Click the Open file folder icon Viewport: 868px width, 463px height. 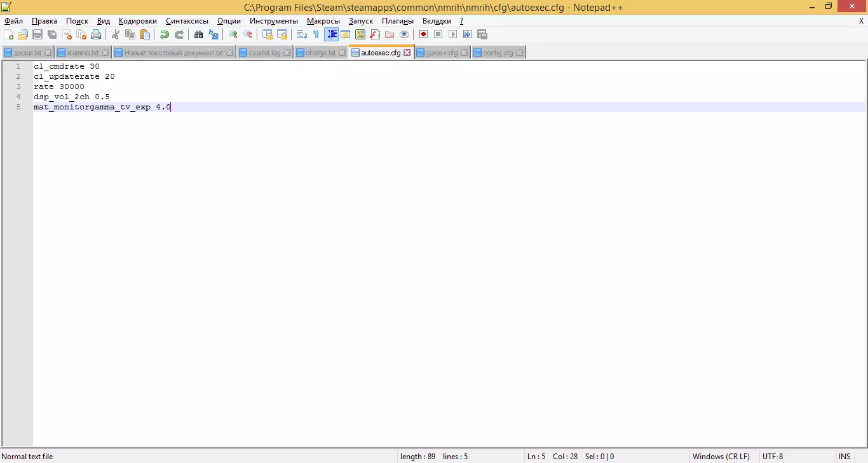(x=23, y=34)
